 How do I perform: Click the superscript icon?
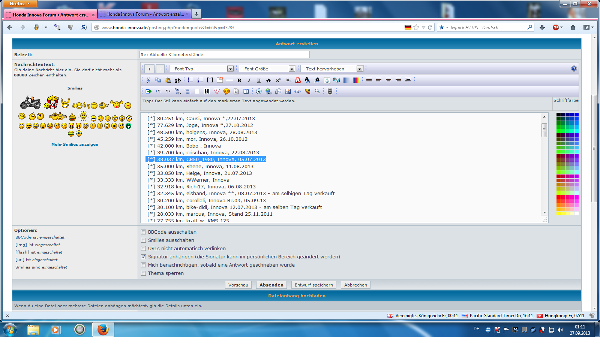278,80
